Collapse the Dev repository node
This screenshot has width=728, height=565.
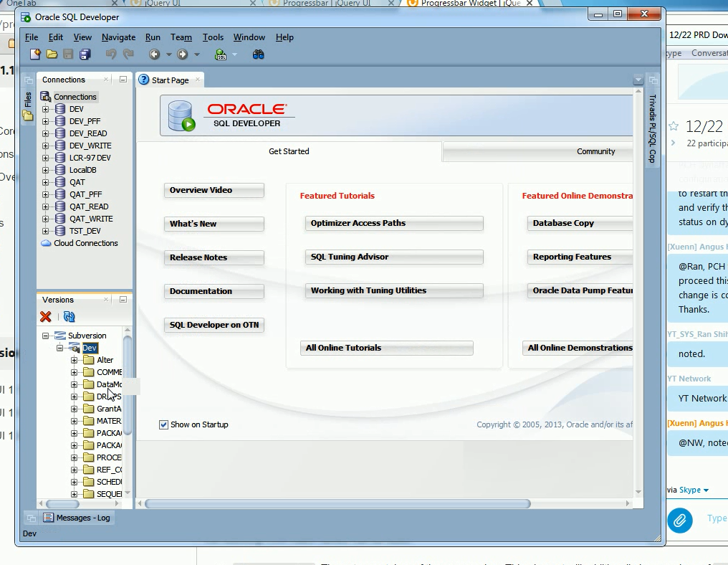click(60, 348)
